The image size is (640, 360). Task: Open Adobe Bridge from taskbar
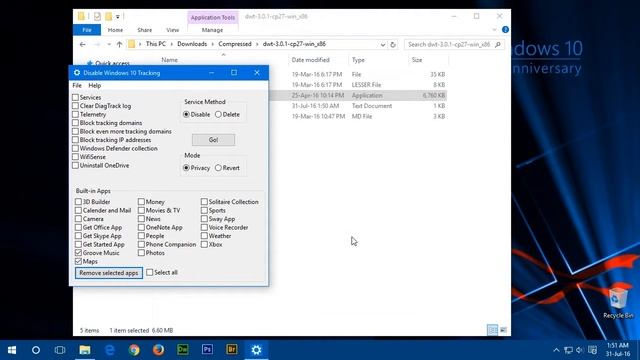click(232, 350)
